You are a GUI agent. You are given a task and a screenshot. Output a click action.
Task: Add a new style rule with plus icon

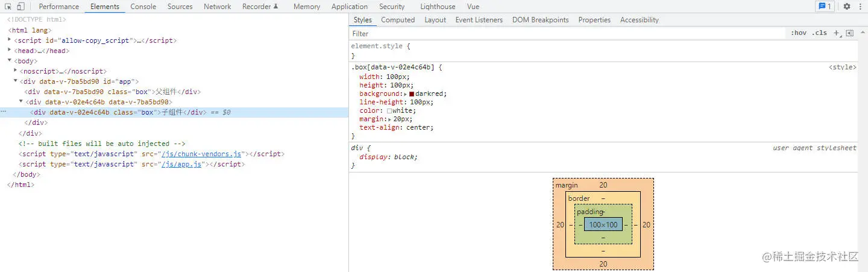click(x=837, y=33)
